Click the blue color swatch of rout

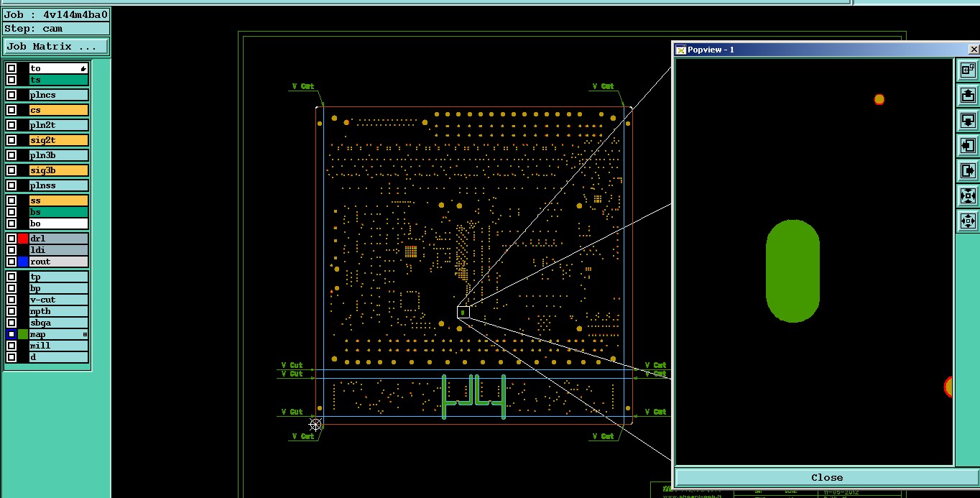[x=23, y=262]
